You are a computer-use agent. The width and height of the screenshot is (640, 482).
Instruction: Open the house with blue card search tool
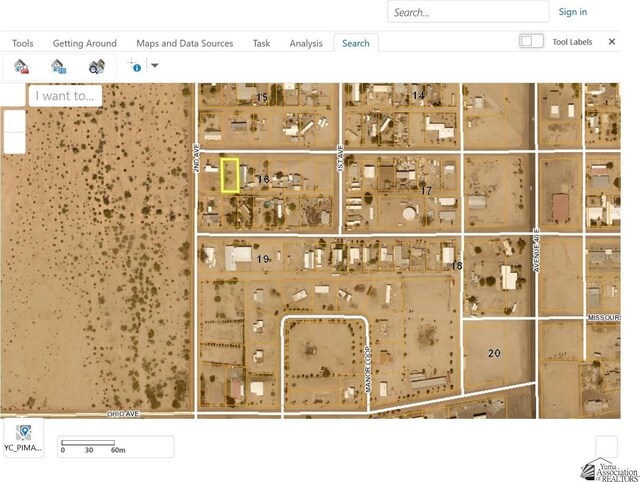[x=59, y=66]
